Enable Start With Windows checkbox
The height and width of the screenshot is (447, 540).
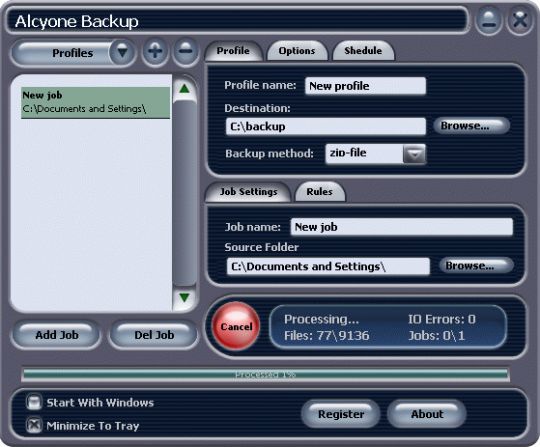tap(34, 402)
